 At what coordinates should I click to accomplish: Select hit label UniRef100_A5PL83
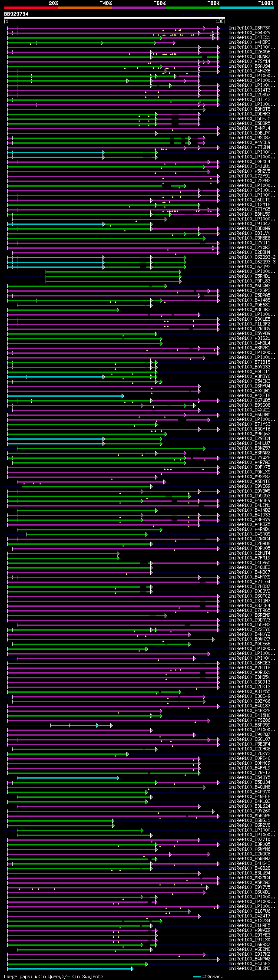(x=249, y=281)
